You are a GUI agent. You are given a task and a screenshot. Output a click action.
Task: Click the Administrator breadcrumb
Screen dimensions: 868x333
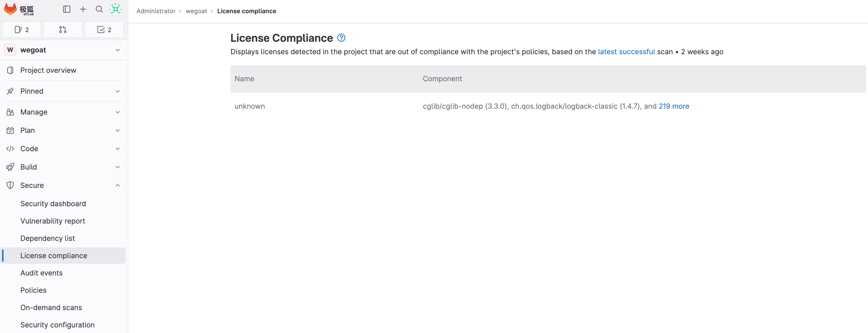pyautogui.click(x=156, y=11)
